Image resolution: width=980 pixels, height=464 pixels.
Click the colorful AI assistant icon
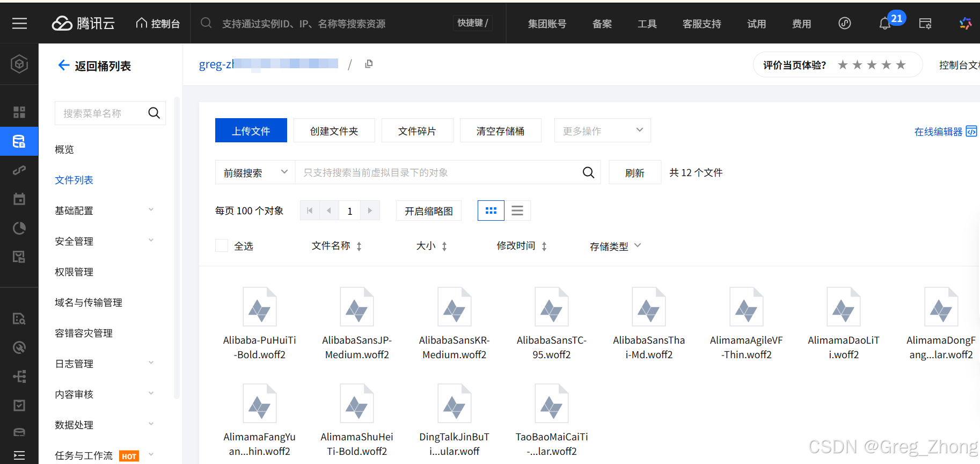tap(966, 23)
